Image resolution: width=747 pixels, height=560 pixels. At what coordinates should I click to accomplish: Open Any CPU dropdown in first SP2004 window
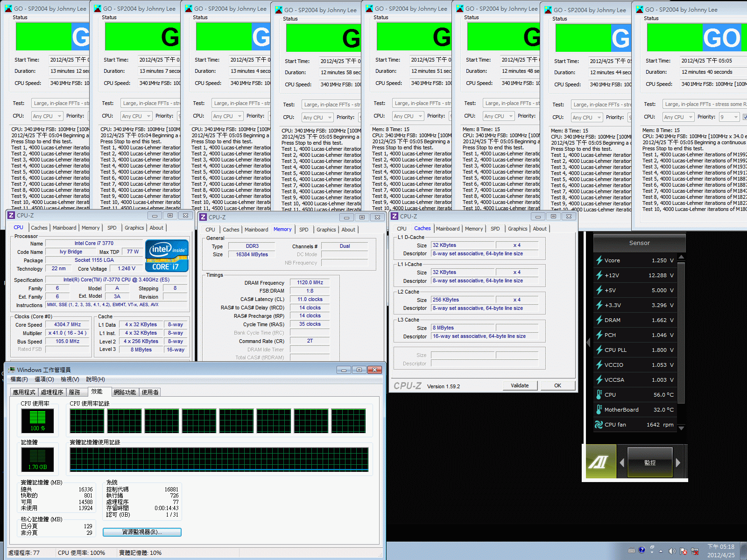(x=48, y=116)
